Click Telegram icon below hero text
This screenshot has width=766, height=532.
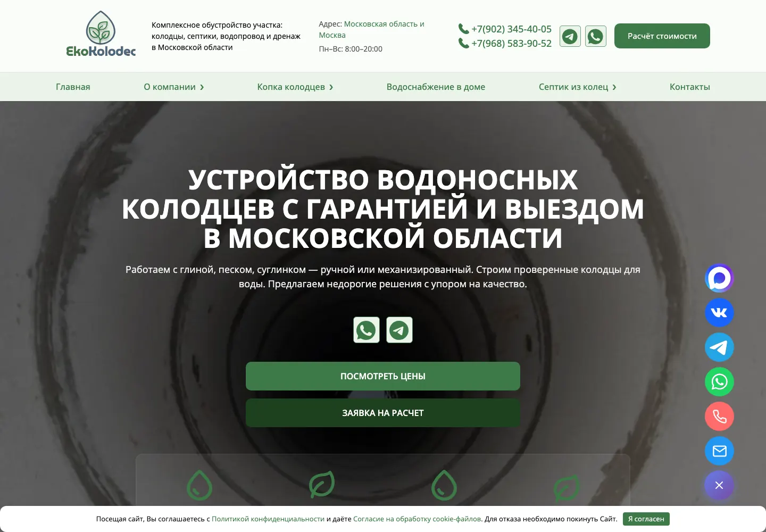(399, 330)
